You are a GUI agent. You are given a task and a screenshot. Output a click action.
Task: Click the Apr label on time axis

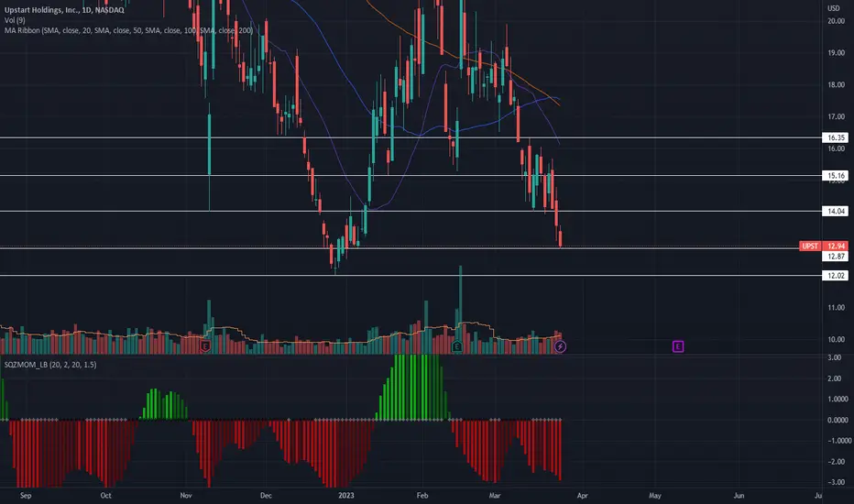pyautogui.click(x=582, y=495)
